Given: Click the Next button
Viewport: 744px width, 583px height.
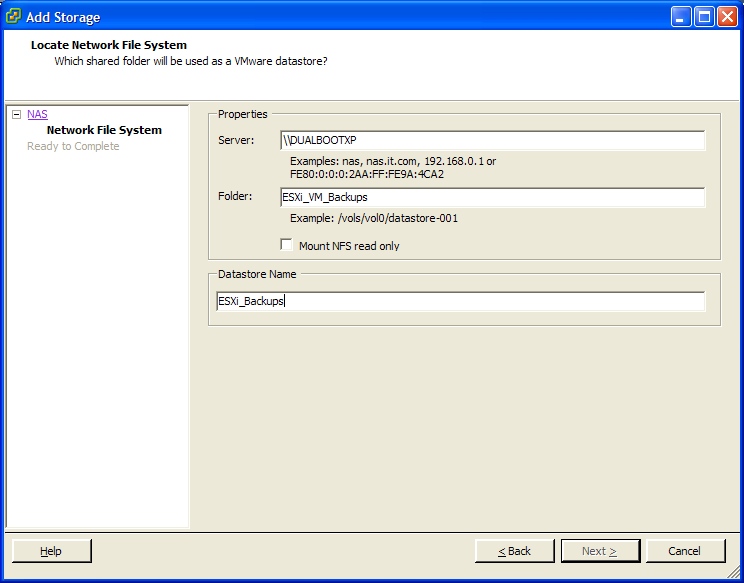Looking at the screenshot, I should click(x=600, y=551).
